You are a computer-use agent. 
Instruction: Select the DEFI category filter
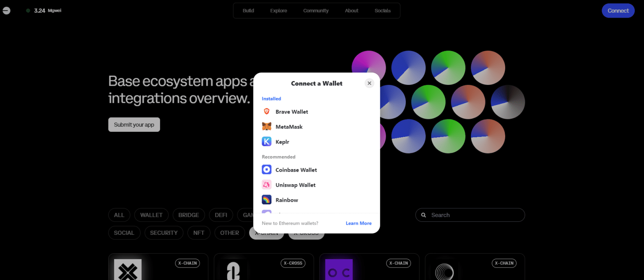click(221, 215)
